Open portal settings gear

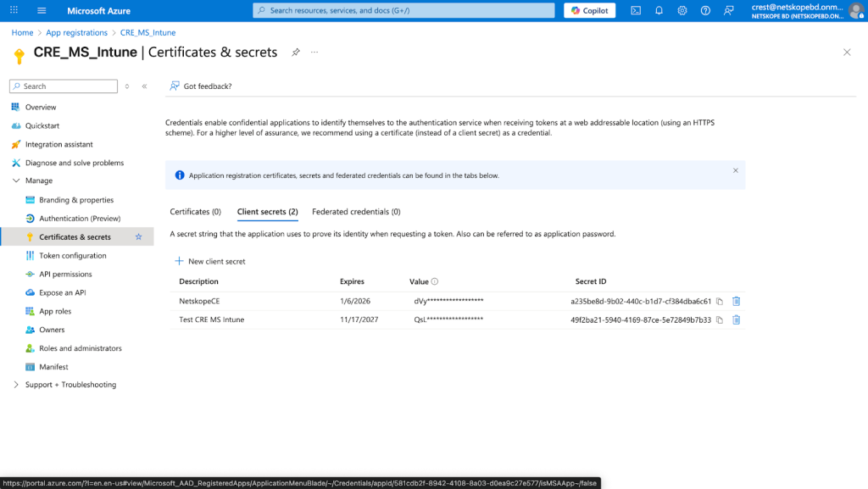point(682,10)
